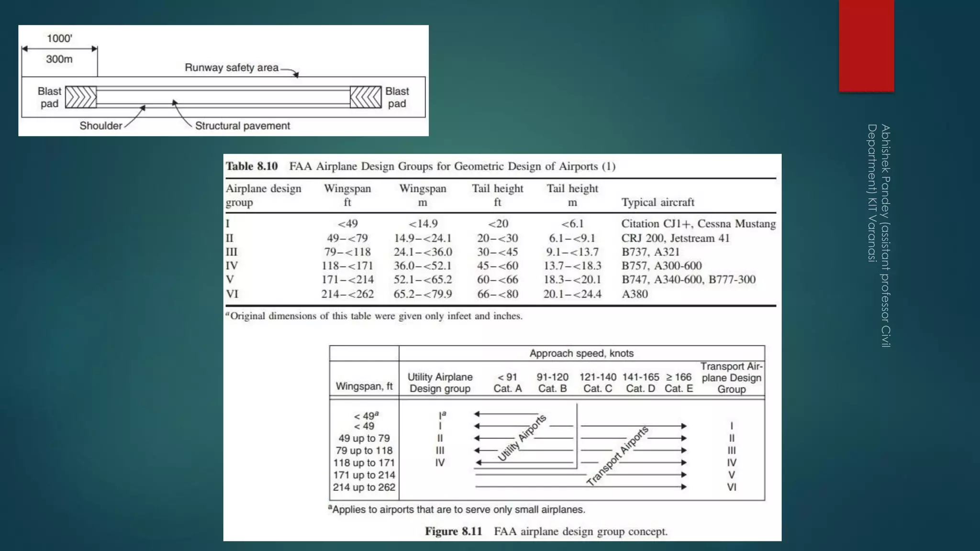Click the left blast pad hatched box

[x=81, y=97]
